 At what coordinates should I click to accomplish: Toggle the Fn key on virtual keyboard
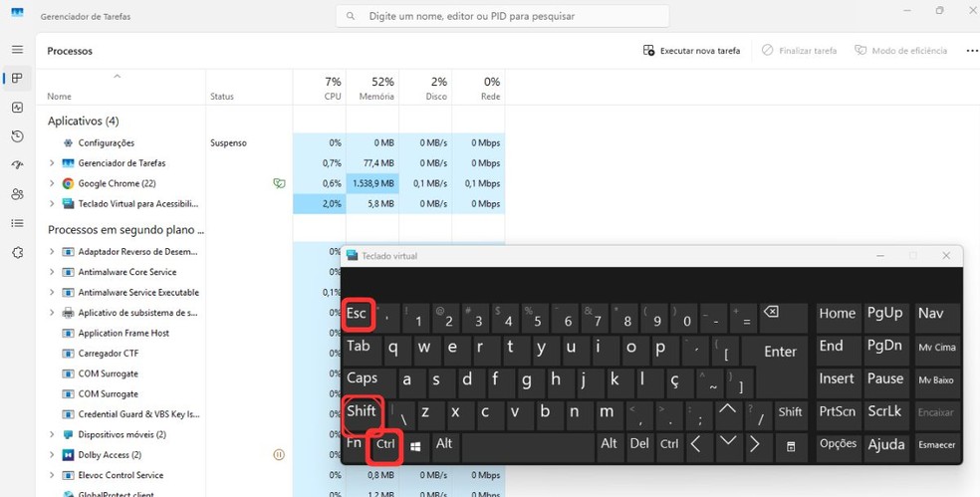click(355, 446)
